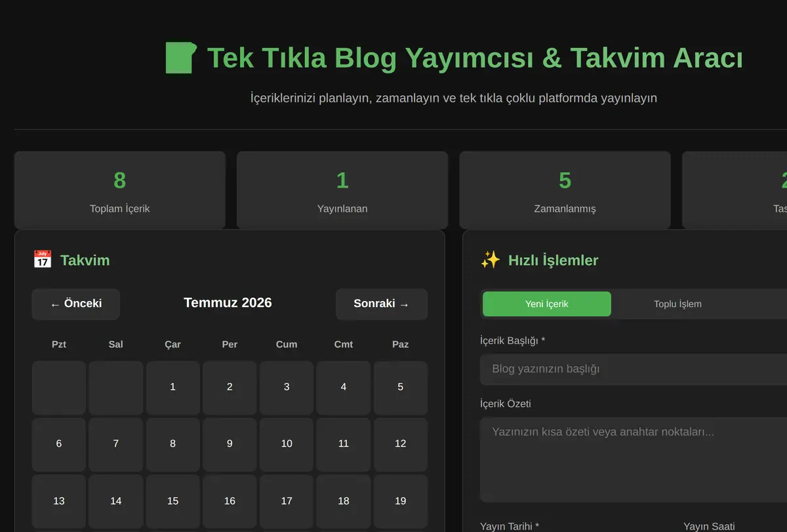Click the Cum weekday header
This screenshot has height=532, width=787.
click(287, 344)
